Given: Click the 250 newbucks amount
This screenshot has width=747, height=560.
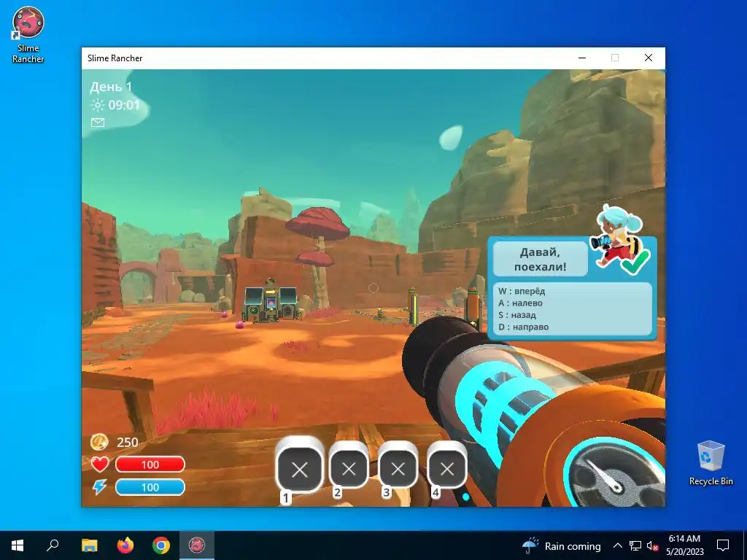Looking at the screenshot, I should pyautogui.click(x=127, y=443).
